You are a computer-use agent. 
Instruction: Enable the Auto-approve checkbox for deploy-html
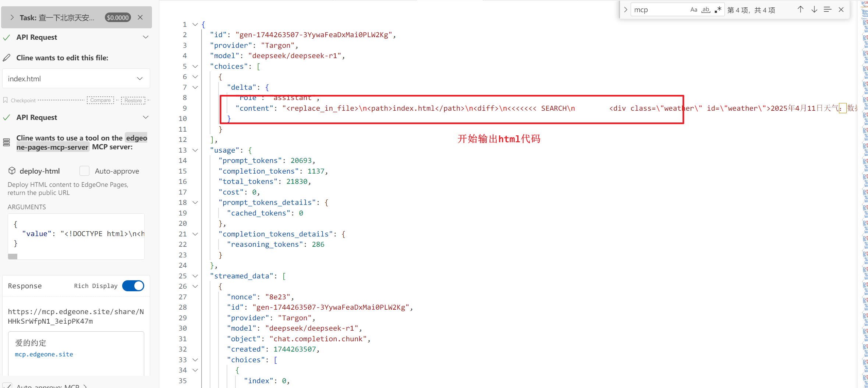(x=85, y=171)
